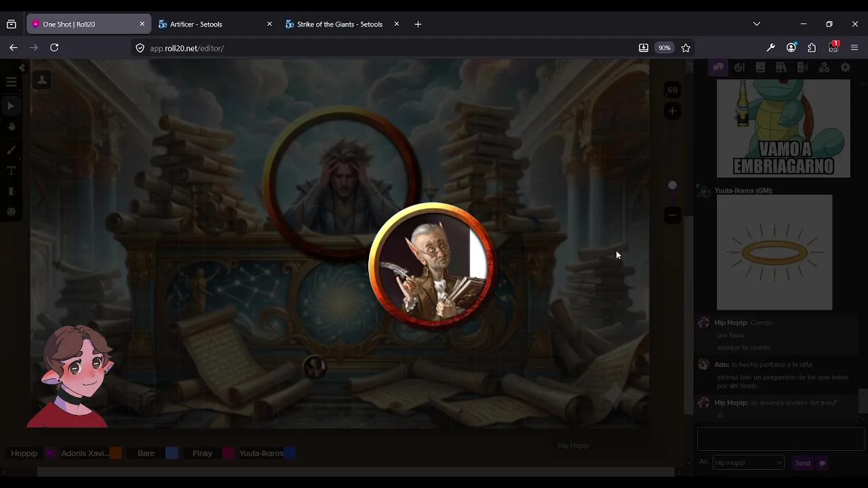
Task: Open the browser account icon
Action: coord(791,48)
